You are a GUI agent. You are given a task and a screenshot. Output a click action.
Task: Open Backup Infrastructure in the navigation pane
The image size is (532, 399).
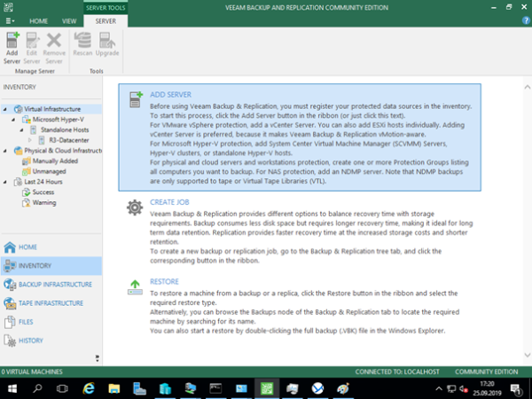tap(54, 284)
